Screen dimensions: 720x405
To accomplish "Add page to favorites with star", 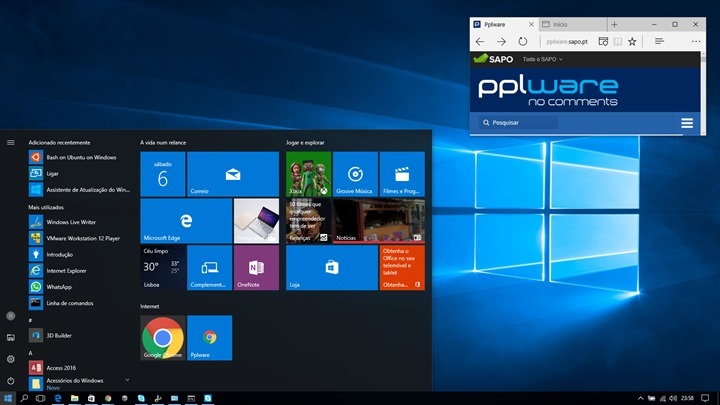I will point(632,41).
